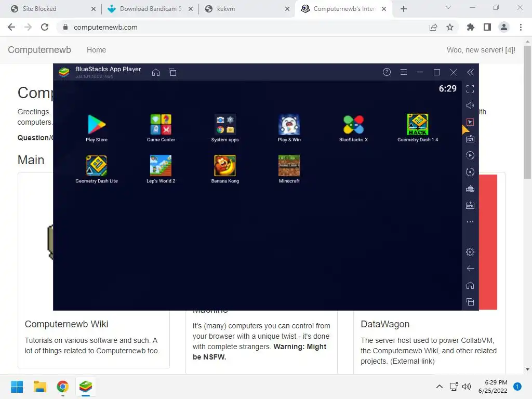
Task: Open the Play Store app
Action: click(x=97, y=128)
